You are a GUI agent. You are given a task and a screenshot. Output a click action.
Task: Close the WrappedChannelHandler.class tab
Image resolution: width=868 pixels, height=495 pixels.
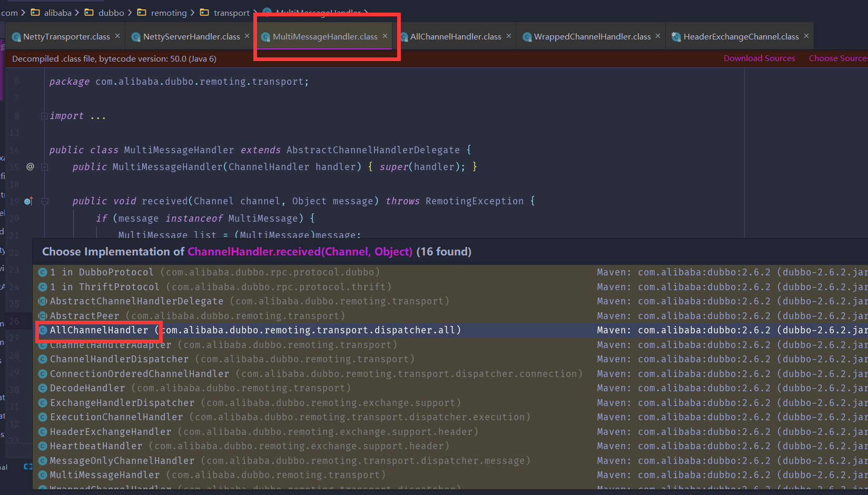[x=658, y=36]
